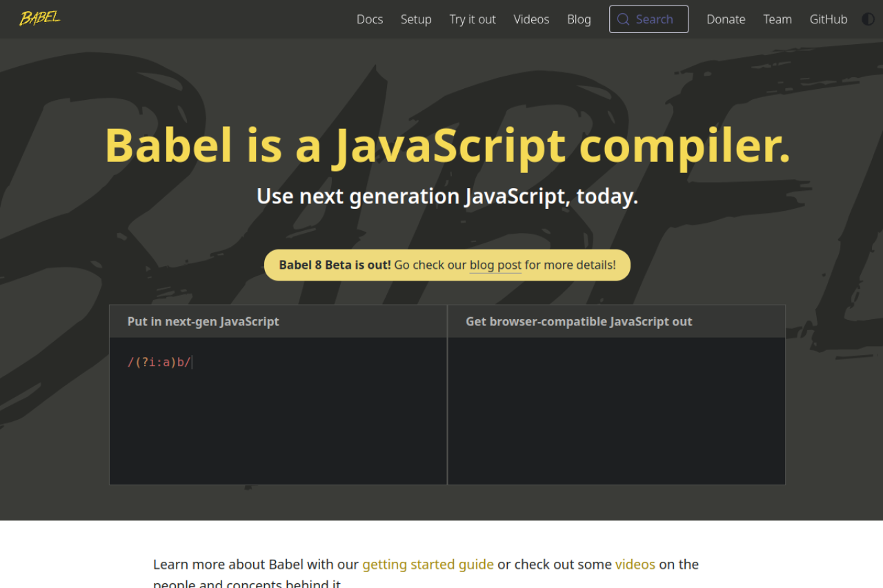The height and width of the screenshot is (588, 883).
Task: Select Videos in the top navigation
Action: click(531, 19)
